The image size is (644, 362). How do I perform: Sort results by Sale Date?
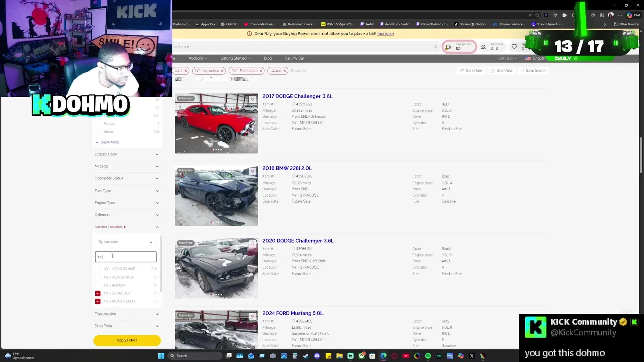(x=471, y=71)
